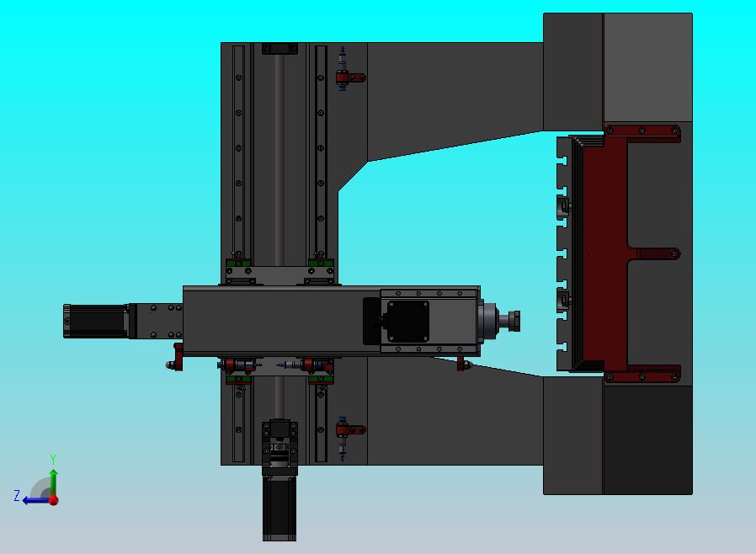The height and width of the screenshot is (554, 756).
Task: Select the red sensor bracket under ram's left end
Action: pyautogui.click(x=178, y=357)
